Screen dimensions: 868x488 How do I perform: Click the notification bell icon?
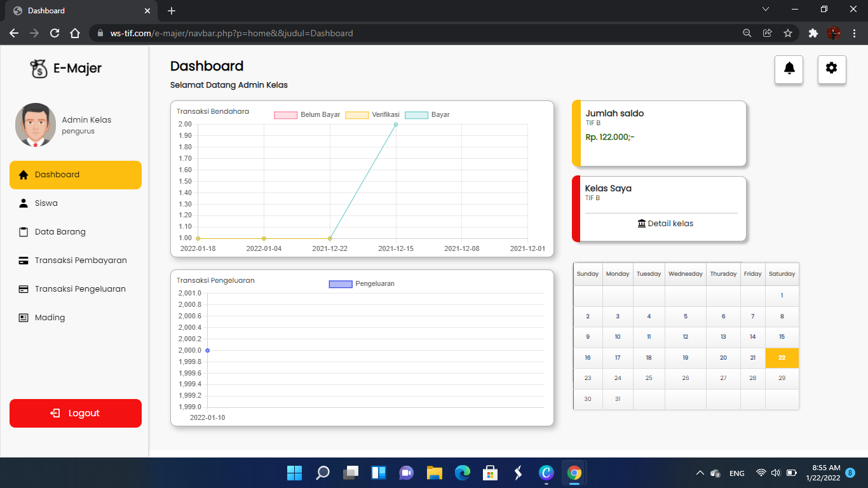point(789,69)
